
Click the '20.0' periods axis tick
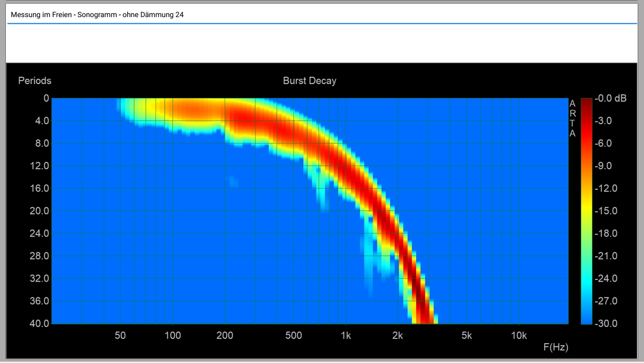39,211
